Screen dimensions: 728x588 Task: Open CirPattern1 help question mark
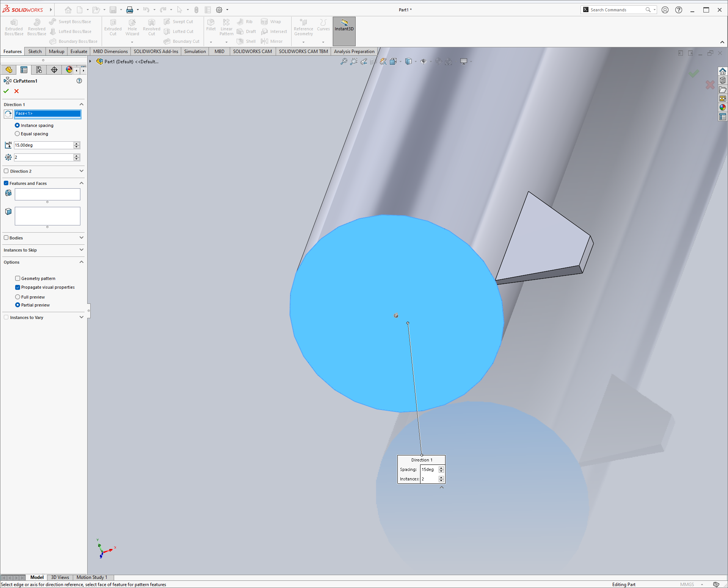tap(79, 81)
